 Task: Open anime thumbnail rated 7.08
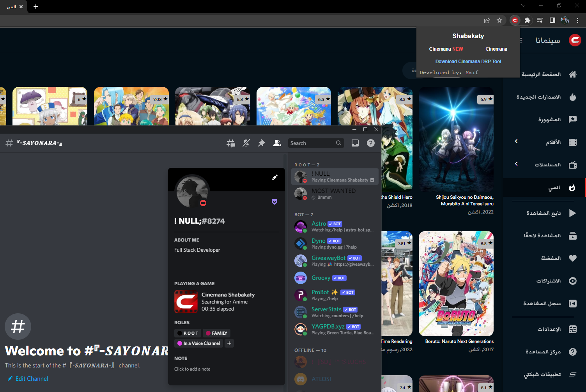[131, 106]
